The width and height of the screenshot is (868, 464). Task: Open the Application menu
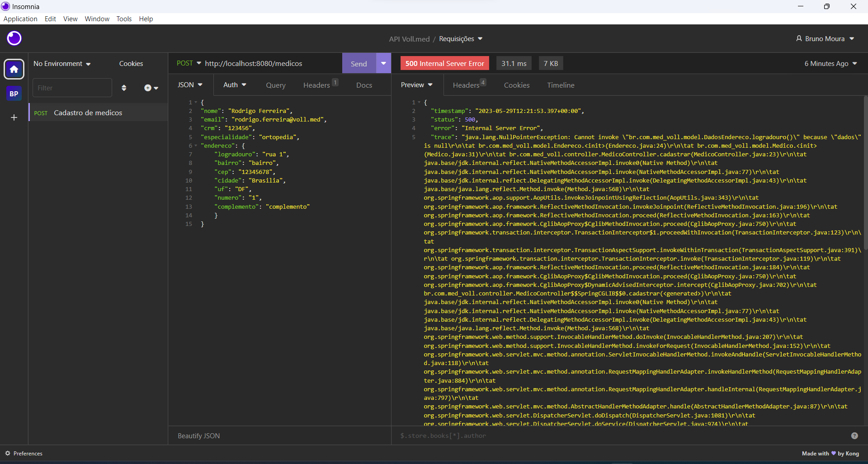point(20,19)
